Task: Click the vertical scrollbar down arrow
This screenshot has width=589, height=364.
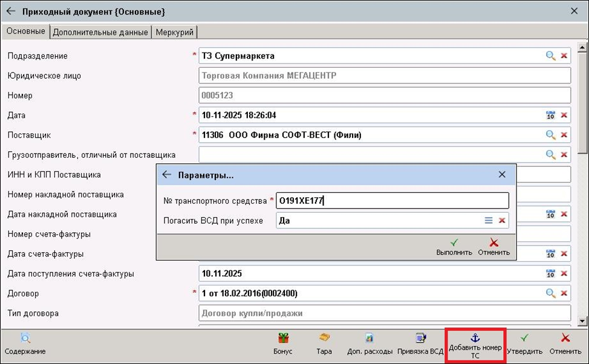Action: (x=583, y=321)
